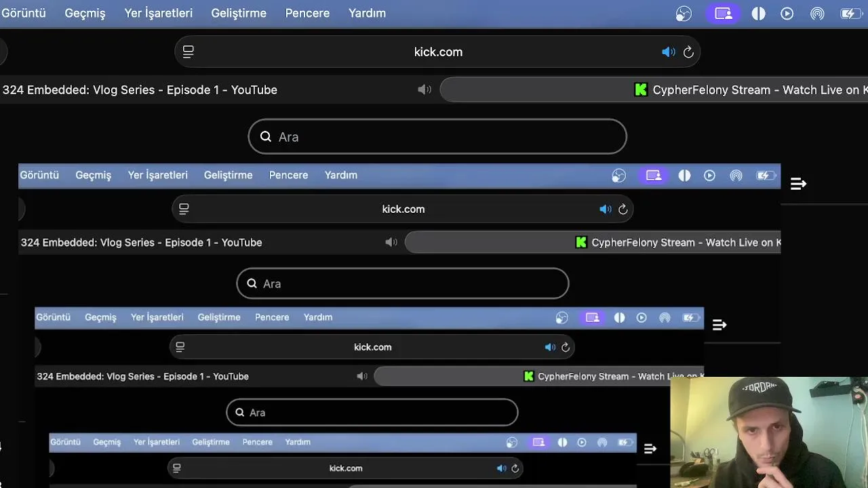The image size is (868, 488).
Task: Mute audio via speaker icon in outermost address bar
Action: click(669, 52)
